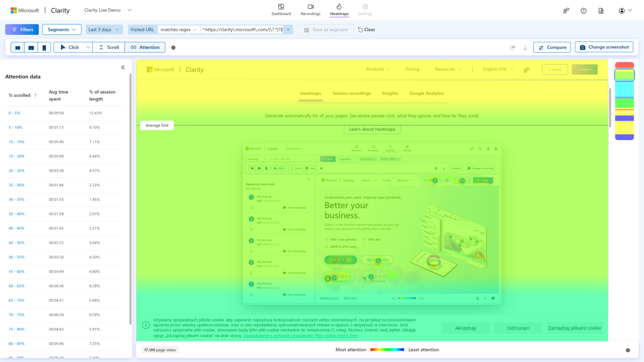The image size is (644, 362).
Task: Open the Segments dropdown
Action: click(x=62, y=29)
